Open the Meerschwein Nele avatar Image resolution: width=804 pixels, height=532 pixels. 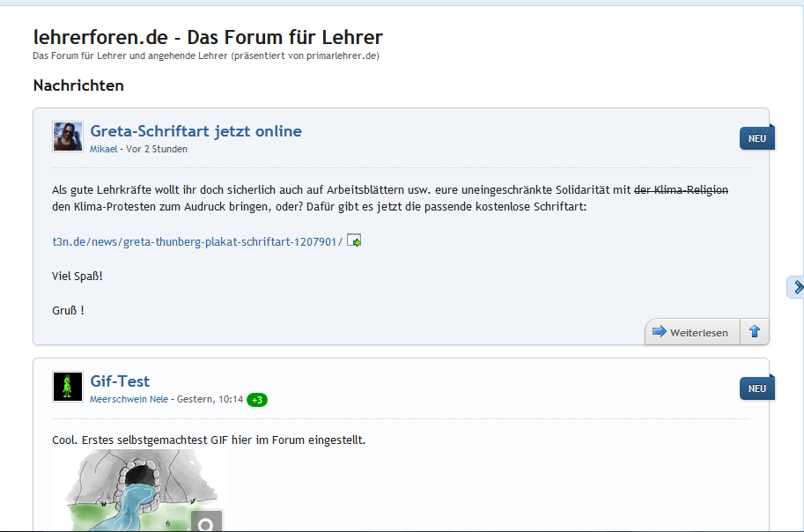pyautogui.click(x=68, y=387)
